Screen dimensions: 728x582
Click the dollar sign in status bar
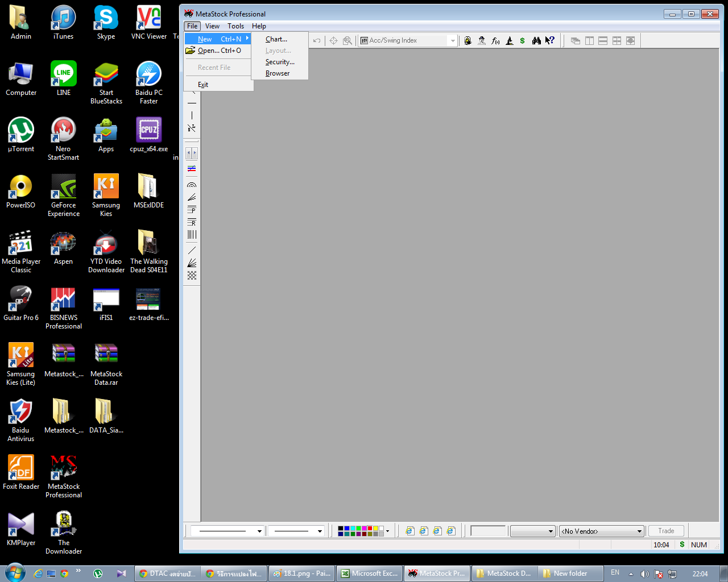click(x=682, y=544)
